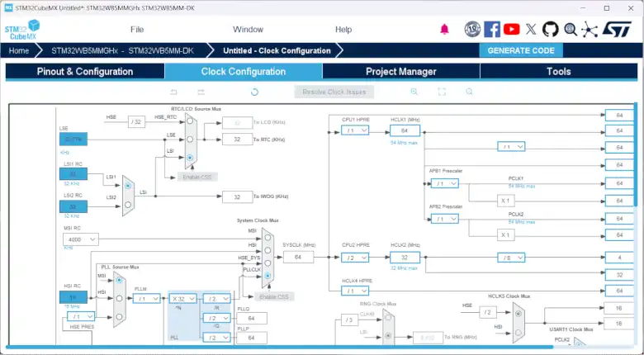Viewport: 644px width, 355px height.
Task: Click the HCLK1 frequency input field
Action: [x=405, y=130]
